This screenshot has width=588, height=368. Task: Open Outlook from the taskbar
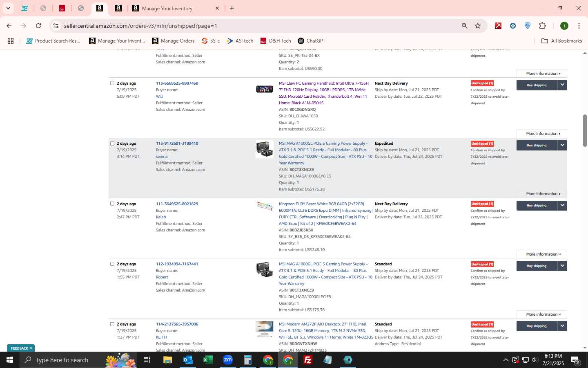click(188, 360)
